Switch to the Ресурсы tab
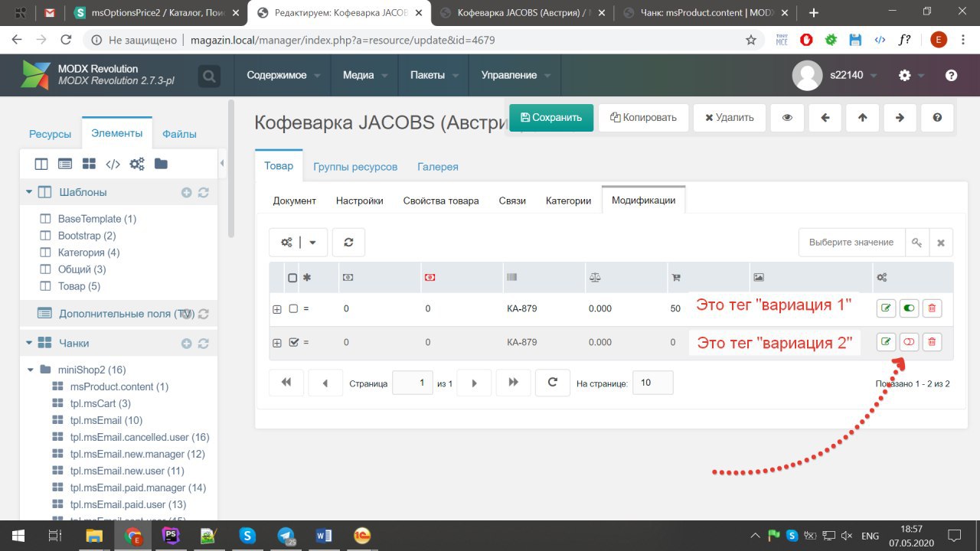This screenshot has height=551, width=980. (51, 134)
